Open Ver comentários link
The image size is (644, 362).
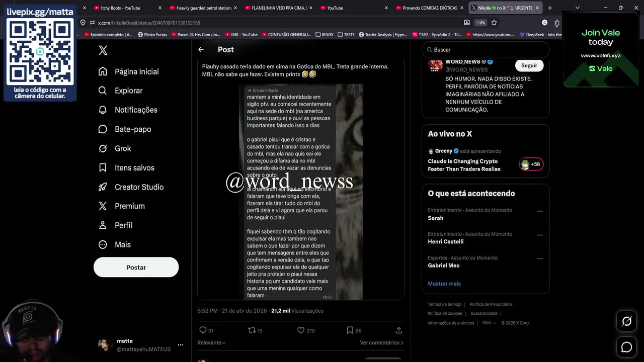[x=381, y=343]
